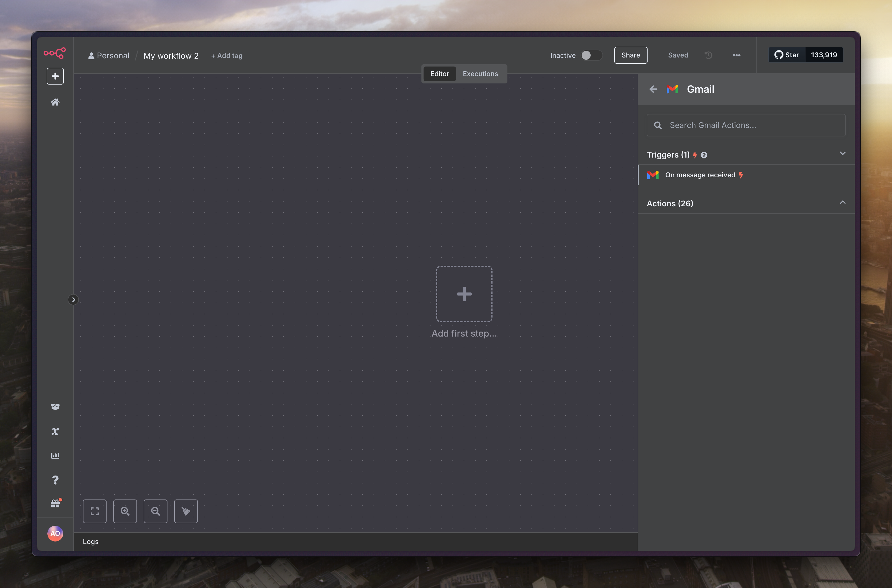
Task: Collapse the Triggers section chevron
Action: point(842,154)
